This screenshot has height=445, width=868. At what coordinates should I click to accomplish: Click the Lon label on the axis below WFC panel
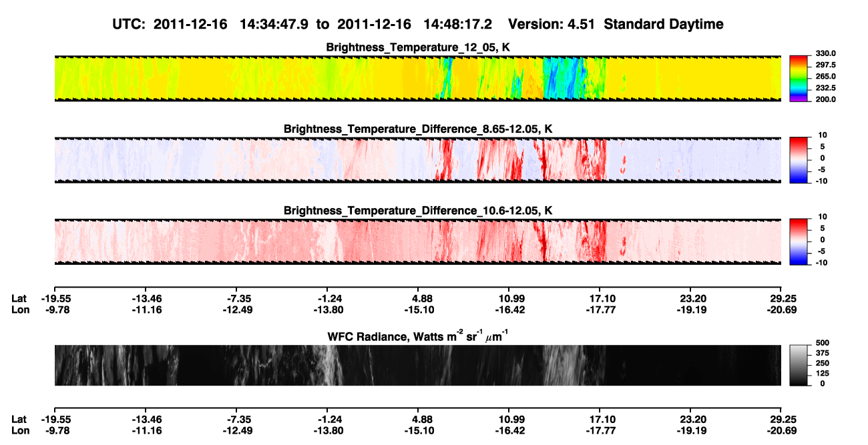[x=20, y=430]
